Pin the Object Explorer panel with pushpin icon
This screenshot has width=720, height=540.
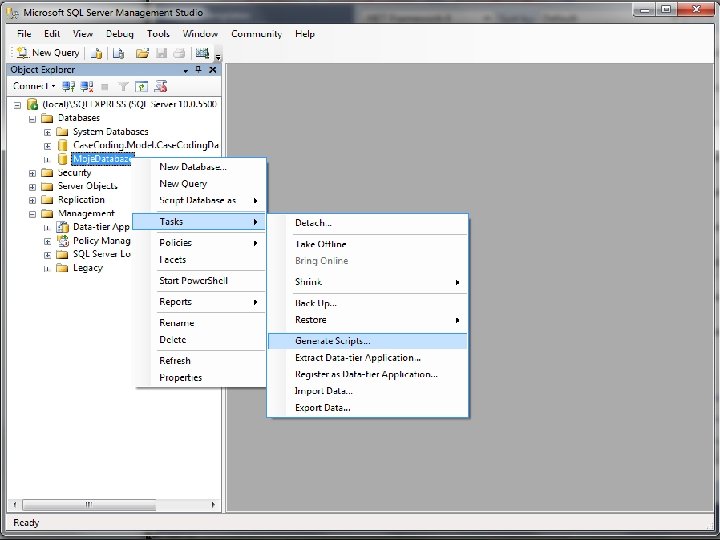pyautogui.click(x=198, y=70)
